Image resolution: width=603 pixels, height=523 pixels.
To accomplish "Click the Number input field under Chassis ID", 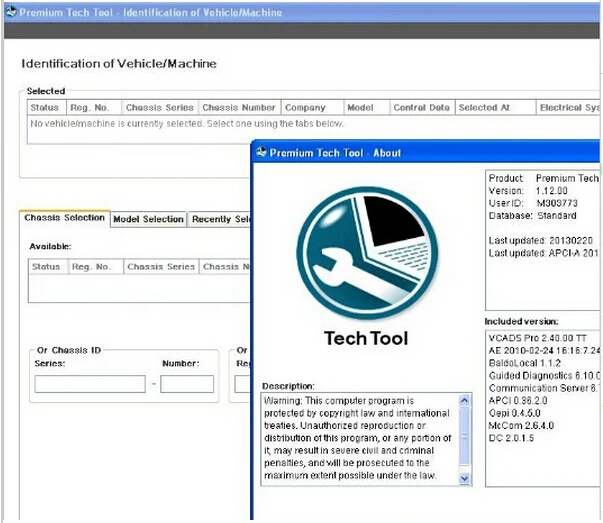I will coord(187,384).
